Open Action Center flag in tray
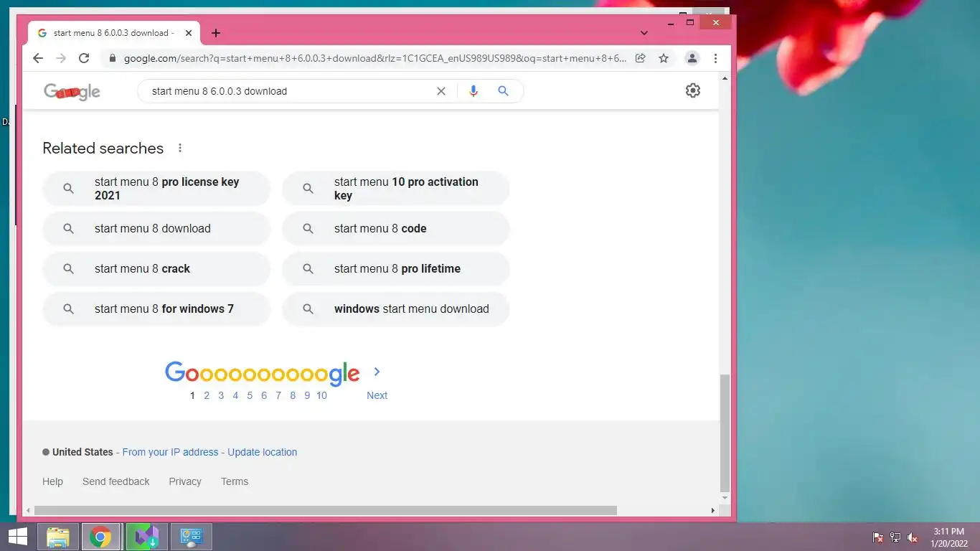 [878, 537]
